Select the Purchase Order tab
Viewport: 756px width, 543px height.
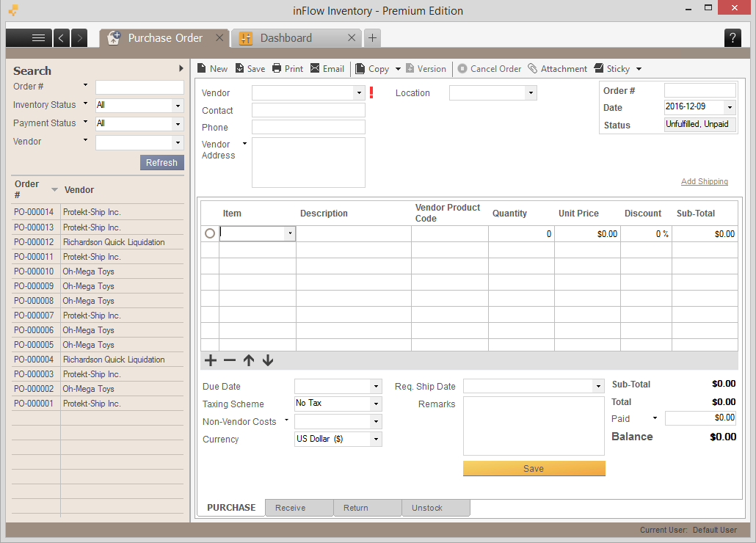[x=165, y=38]
